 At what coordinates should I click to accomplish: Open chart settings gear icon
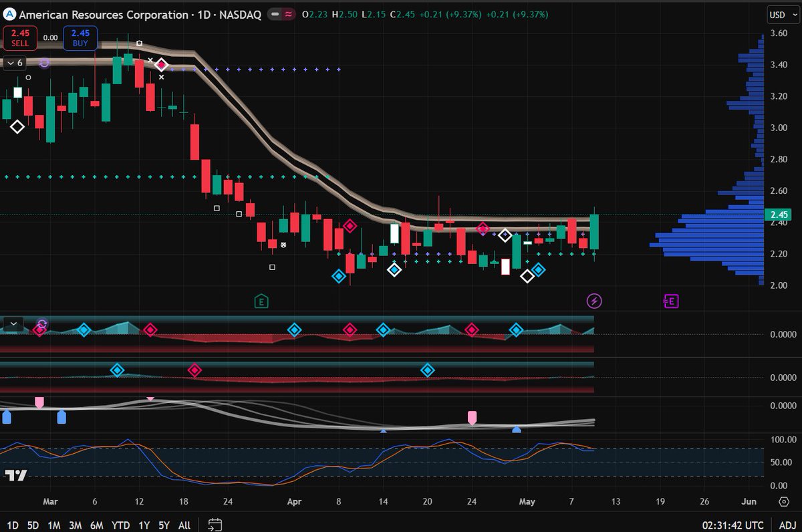click(783, 501)
